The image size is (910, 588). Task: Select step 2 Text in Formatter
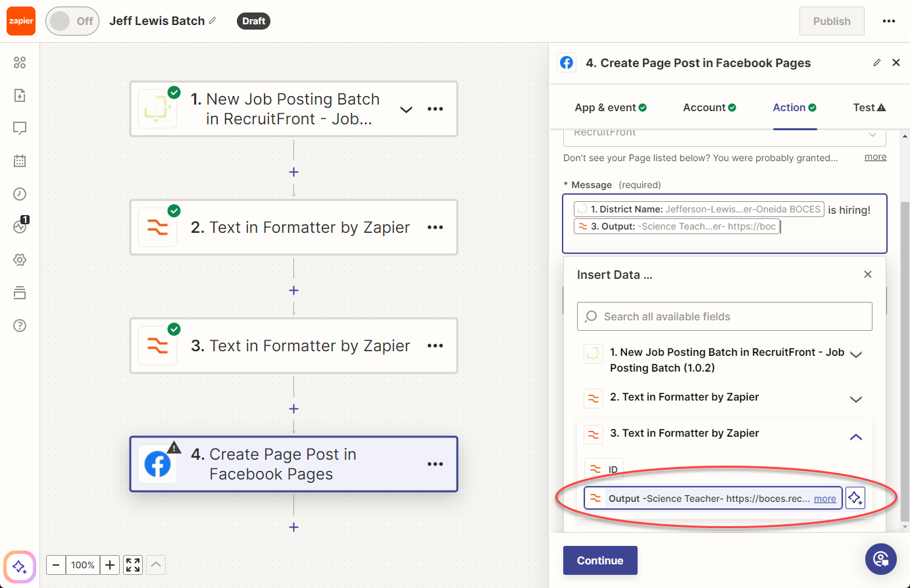pyautogui.click(x=293, y=228)
